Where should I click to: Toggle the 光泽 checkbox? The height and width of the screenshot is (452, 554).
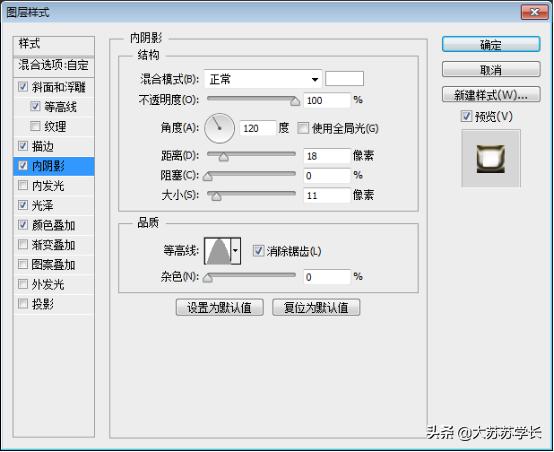[23, 205]
